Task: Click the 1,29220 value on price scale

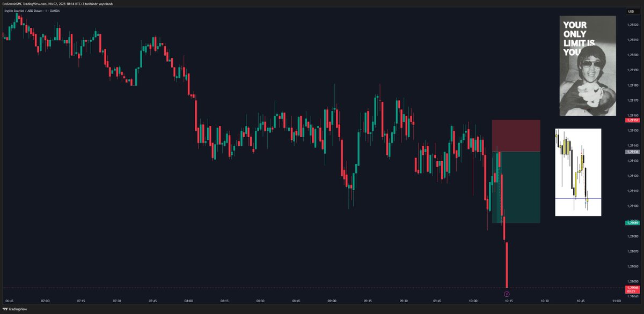Action: click(632, 25)
